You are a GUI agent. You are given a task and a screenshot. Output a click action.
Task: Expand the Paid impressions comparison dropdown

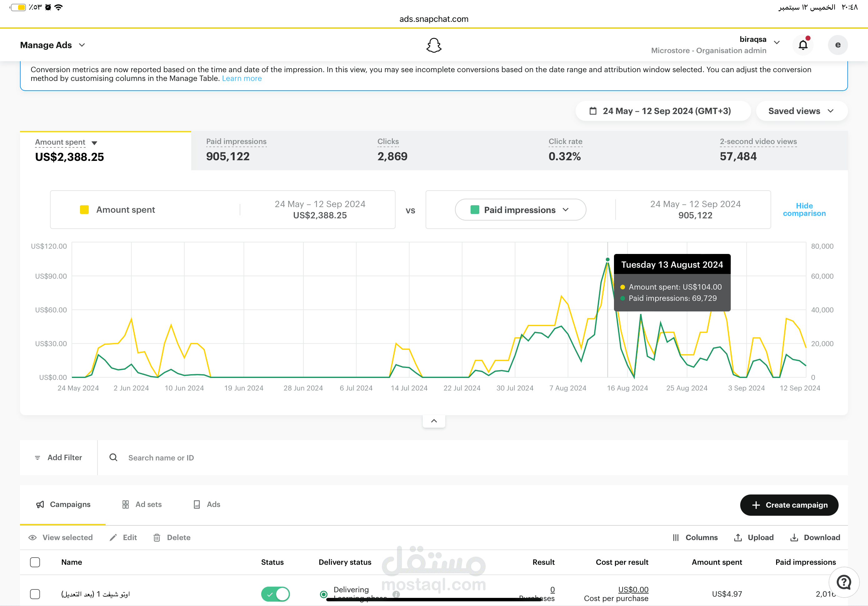click(x=520, y=210)
